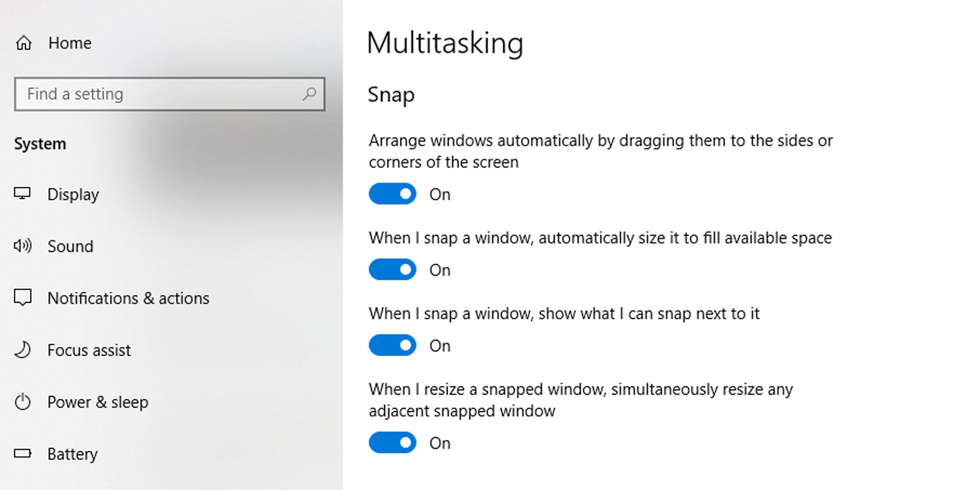The image size is (980, 490).
Task: Open Power & sleep settings
Action: (98, 402)
